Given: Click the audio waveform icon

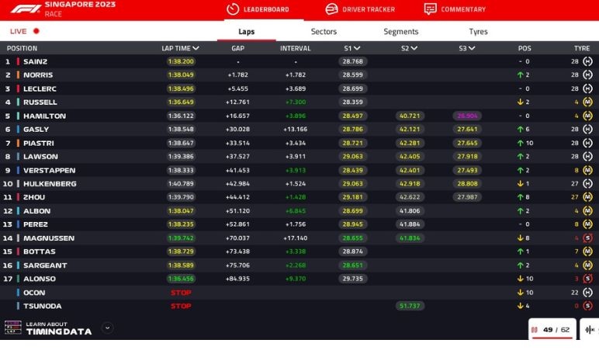Looking at the screenshot, I should [590, 330].
